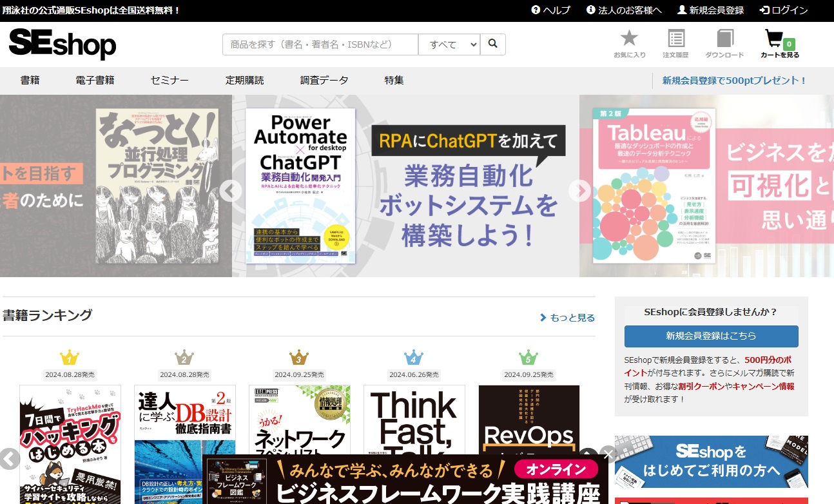Open the 定期購読 menu
The width and height of the screenshot is (834, 504).
pyautogui.click(x=244, y=81)
